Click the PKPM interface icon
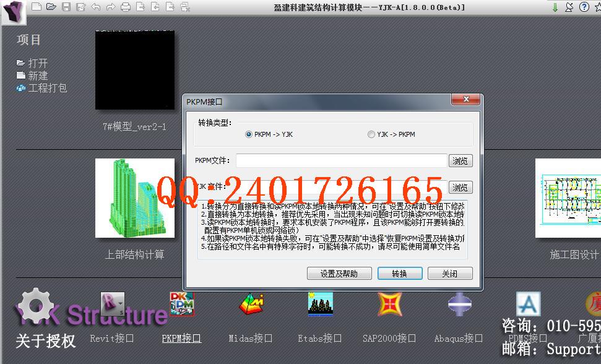This screenshot has height=364, width=601. tap(182, 304)
